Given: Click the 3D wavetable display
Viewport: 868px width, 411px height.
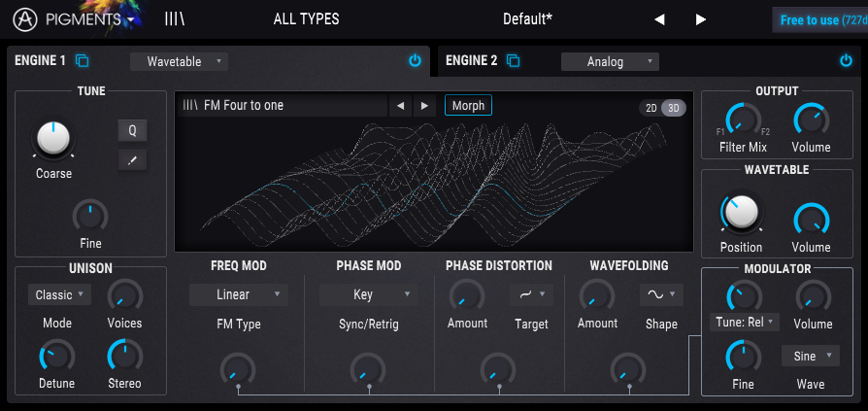Looking at the screenshot, I should pyautogui.click(x=433, y=183).
